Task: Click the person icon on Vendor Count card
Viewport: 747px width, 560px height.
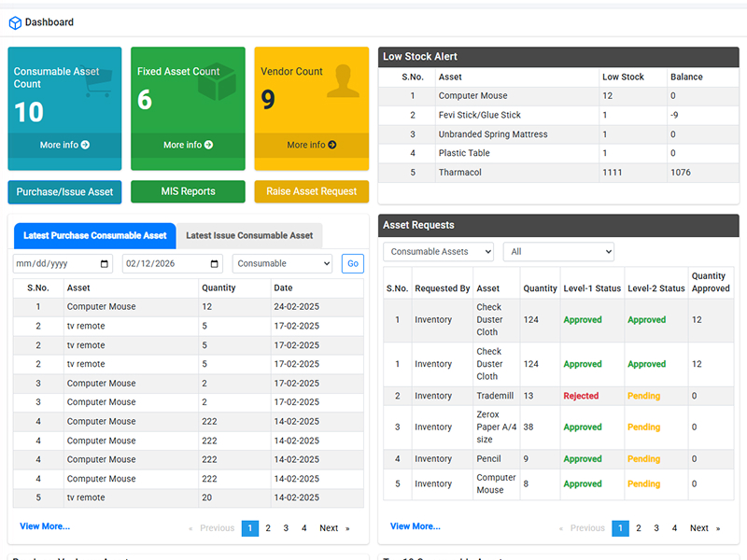Action: click(x=343, y=81)
